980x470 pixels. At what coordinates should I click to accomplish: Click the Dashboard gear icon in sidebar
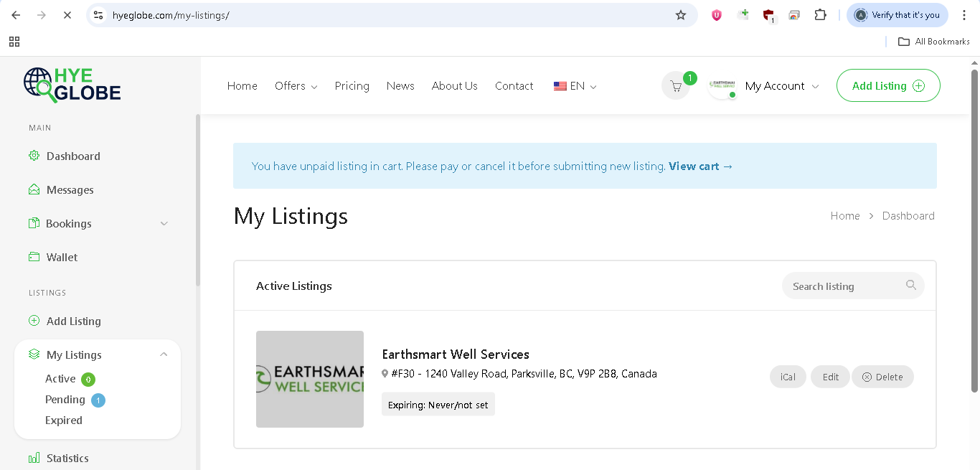point(34,156)
